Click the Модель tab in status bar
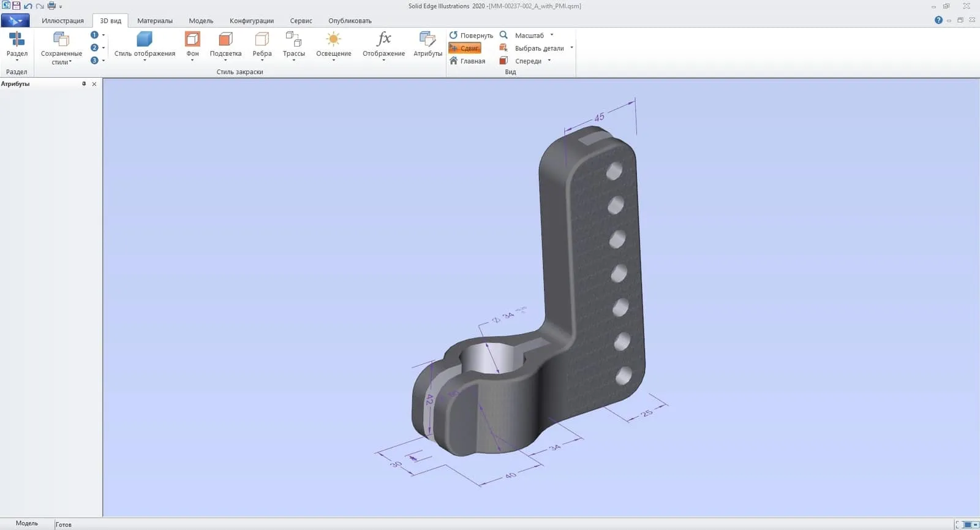Image resolution: width=980 pixels, height=530 pixels. [x=27, y=523]
